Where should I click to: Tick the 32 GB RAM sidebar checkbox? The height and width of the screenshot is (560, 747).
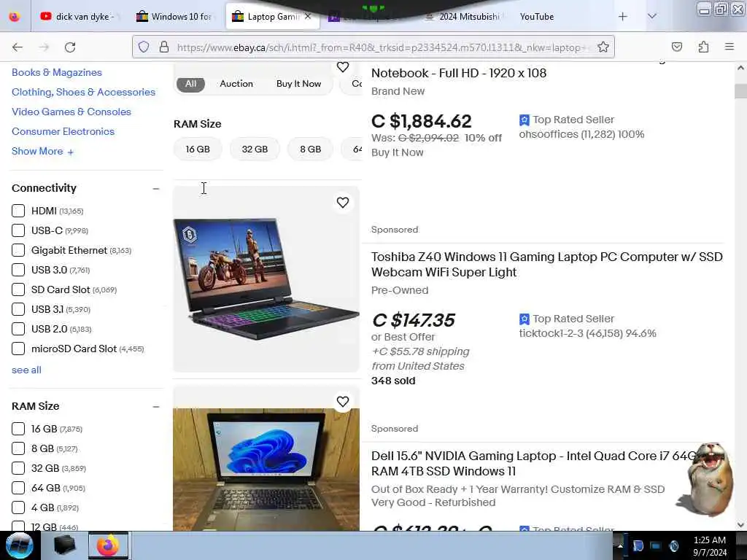tap(18, 468)
